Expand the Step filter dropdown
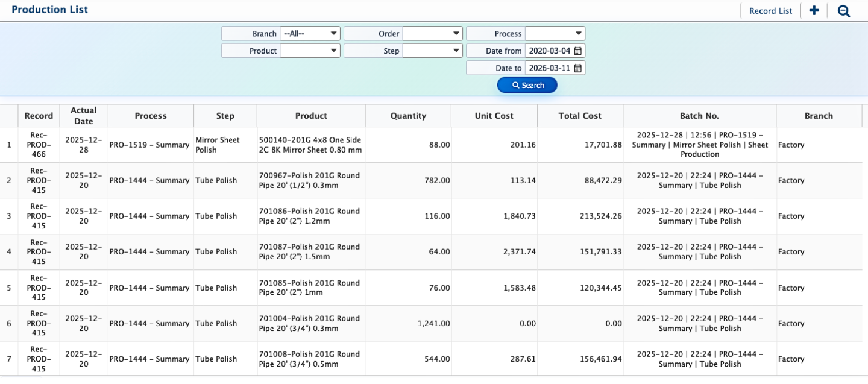The height and width of the screenshot is (384, 868). point(432,51)
